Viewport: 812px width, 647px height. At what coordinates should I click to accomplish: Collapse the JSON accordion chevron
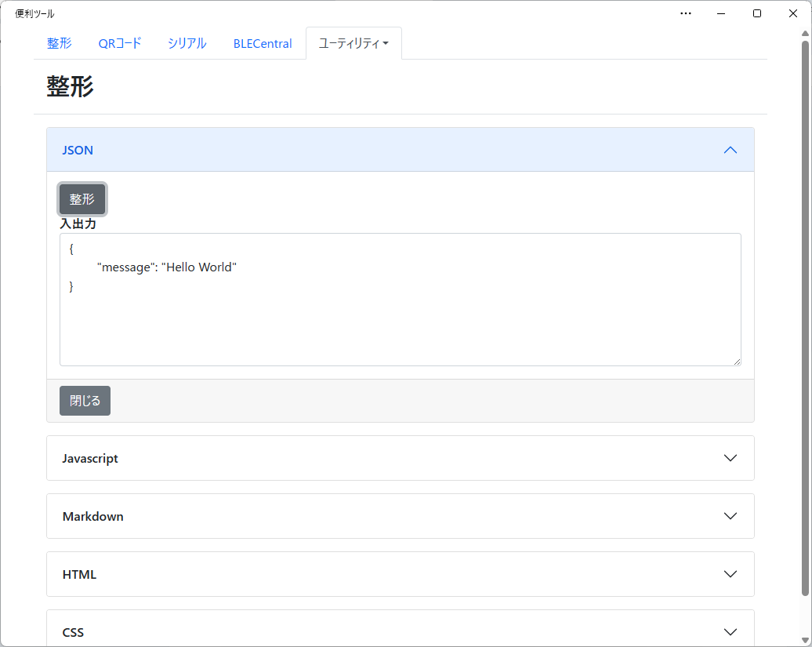click(730, 151)
